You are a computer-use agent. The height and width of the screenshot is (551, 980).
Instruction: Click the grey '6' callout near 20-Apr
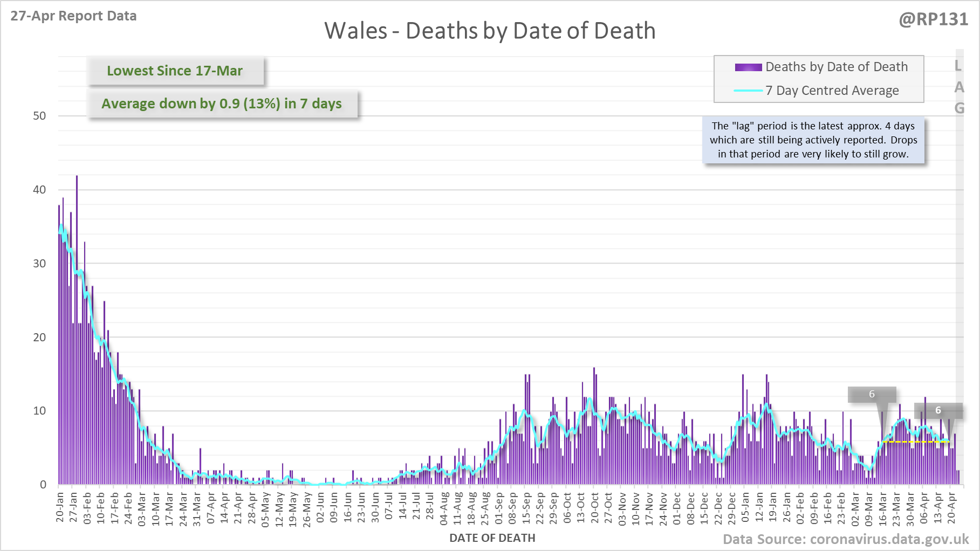(938, 410)
